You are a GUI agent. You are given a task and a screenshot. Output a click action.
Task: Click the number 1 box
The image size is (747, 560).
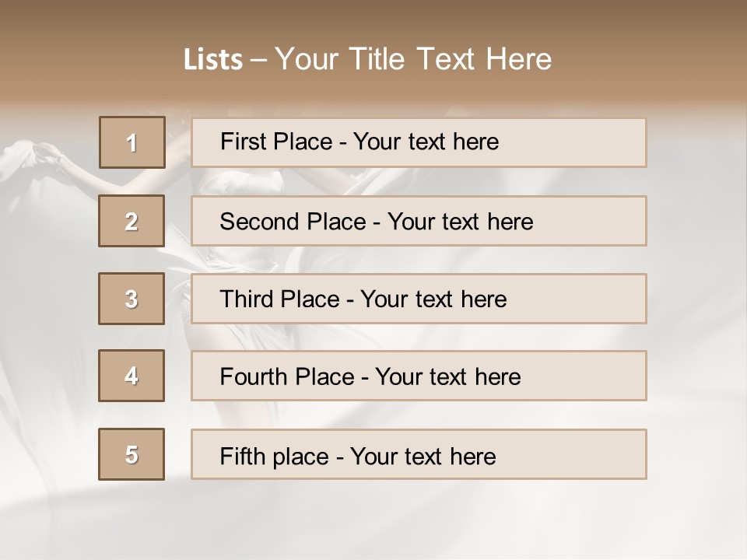click(132, 142)
